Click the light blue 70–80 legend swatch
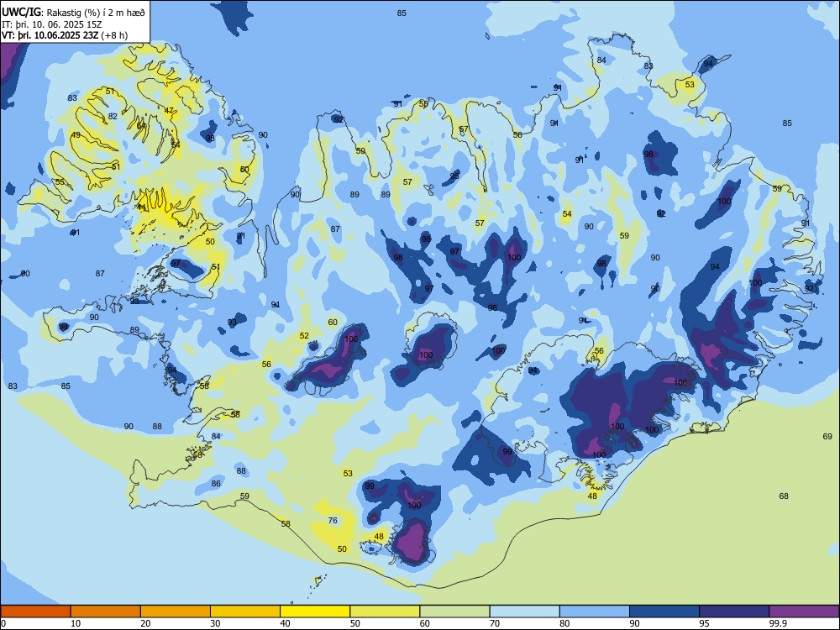840x630 pixels. pos(524,612)
